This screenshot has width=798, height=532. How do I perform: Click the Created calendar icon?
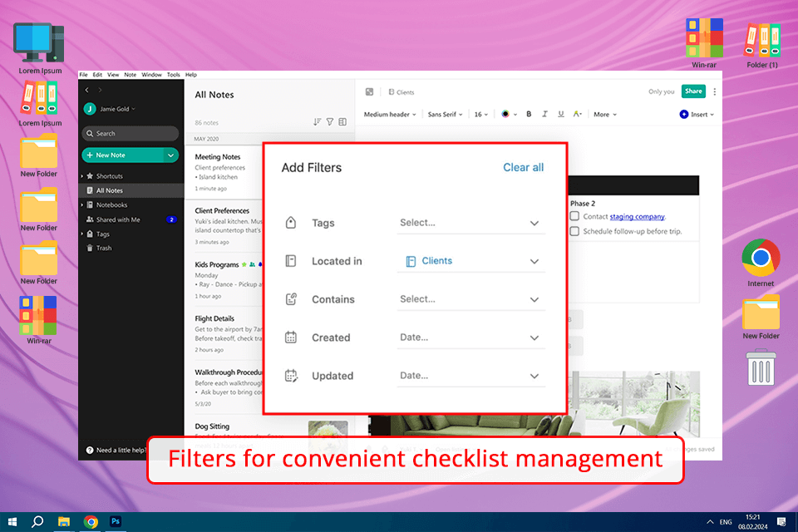(291, 337)
